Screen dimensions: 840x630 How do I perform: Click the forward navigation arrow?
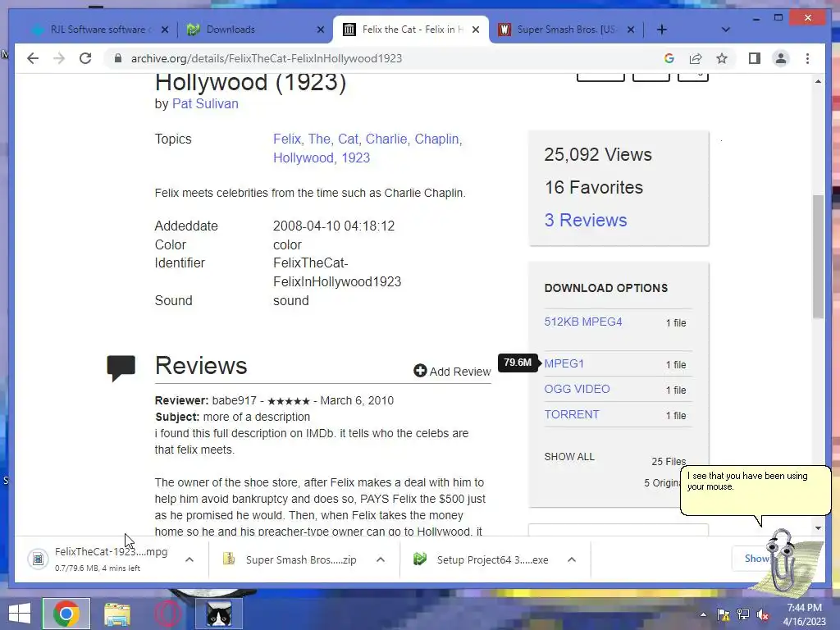tap(59, 58)
